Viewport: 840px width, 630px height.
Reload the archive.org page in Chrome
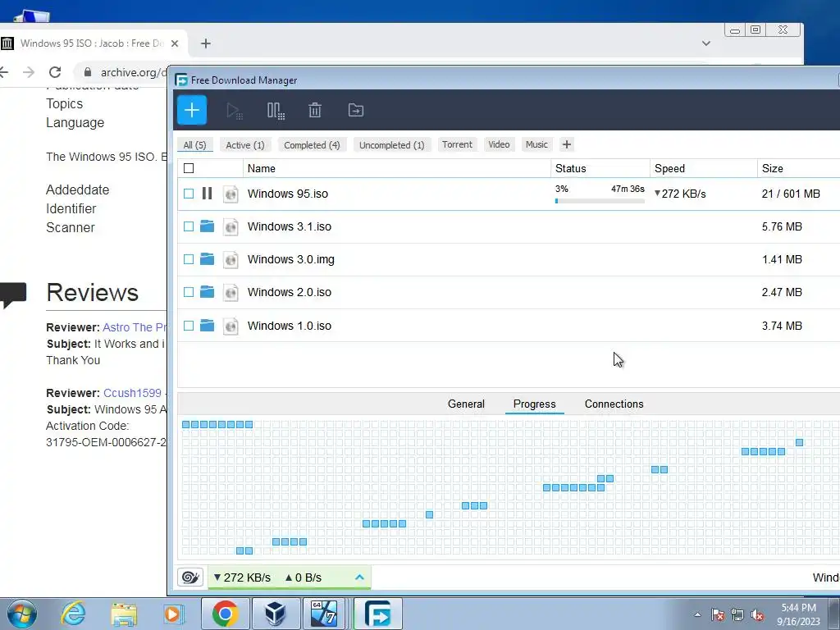click(55, 72)
